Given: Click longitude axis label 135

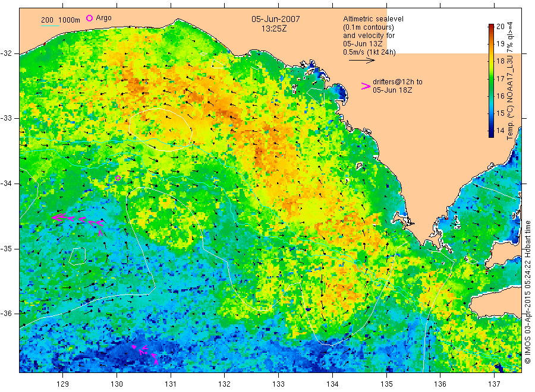Looking at the screenshot, I should 386,384.
